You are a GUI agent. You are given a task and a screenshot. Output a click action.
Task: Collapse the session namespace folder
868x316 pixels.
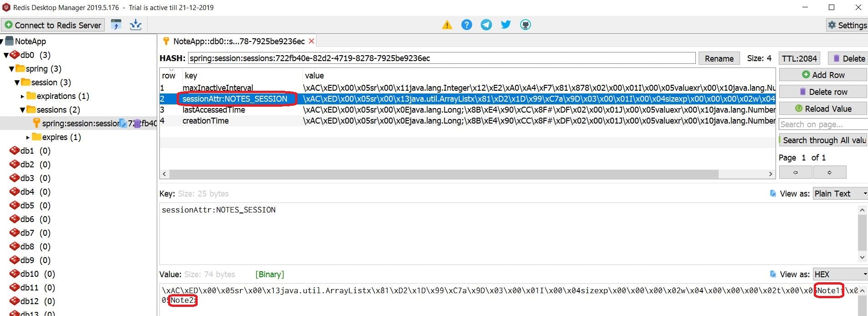[x=17, y=83]
